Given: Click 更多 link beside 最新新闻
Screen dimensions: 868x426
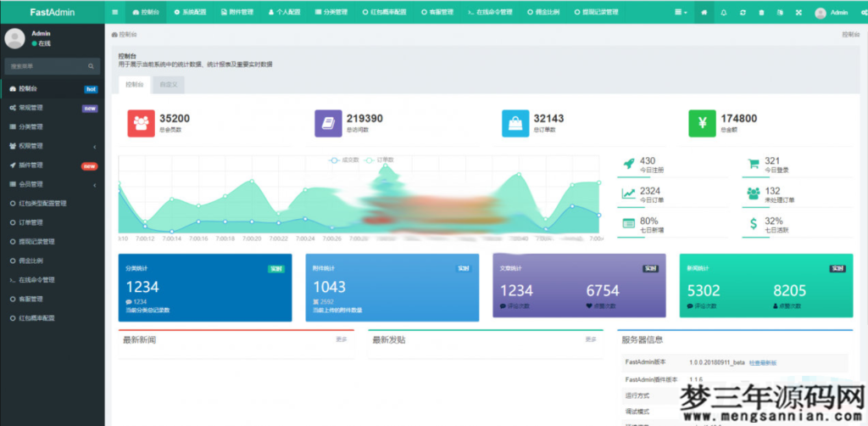Looking at the screenshot, I should (342, 339).
